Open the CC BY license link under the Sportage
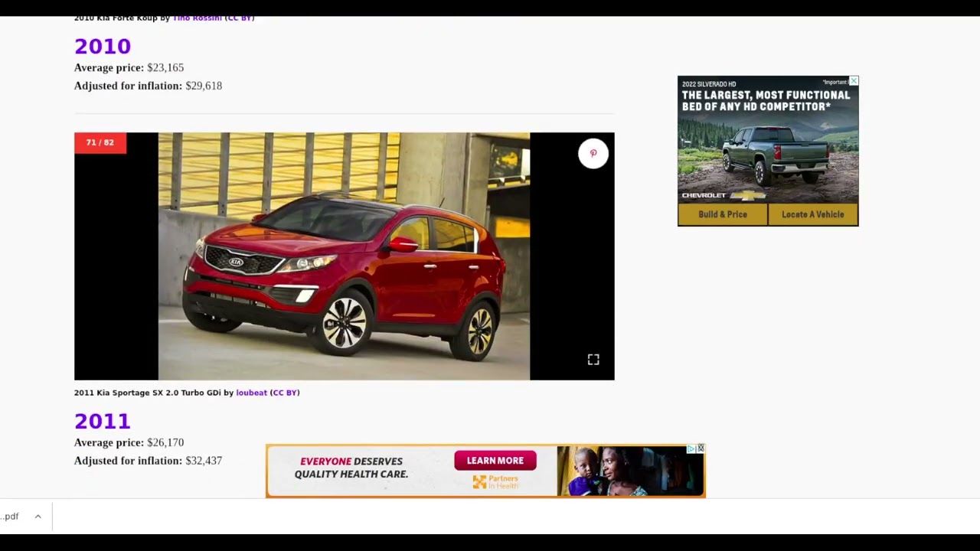The width and height of the screenshot is (980, 551). 285,393
